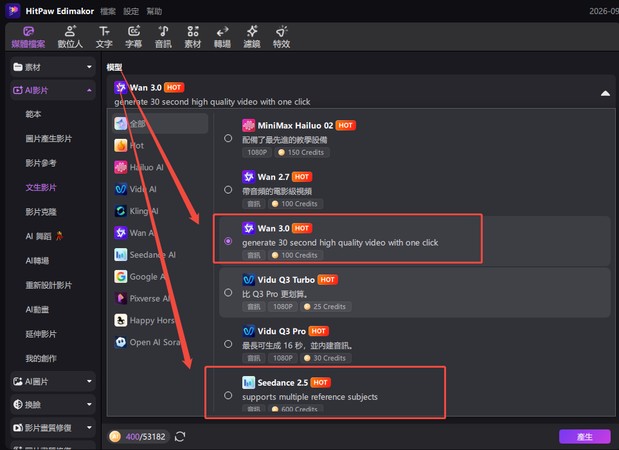The height and width of the screenshot is (450, 619).
Task: Open the 設定 menu
Action: tap(131, 11)
